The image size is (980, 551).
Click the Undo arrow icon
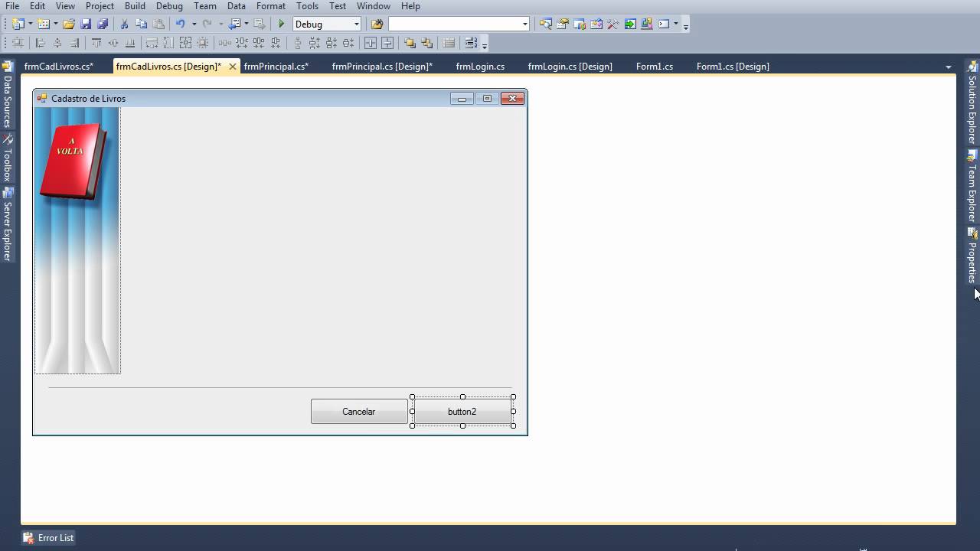tap(180, 24)
